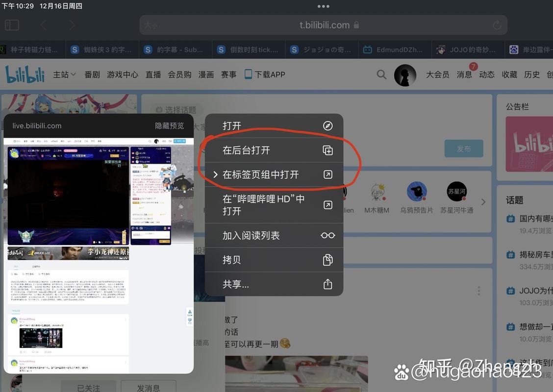Click the blue 发布 button
The image size is (553, 392).
click(x=464, y=149)
